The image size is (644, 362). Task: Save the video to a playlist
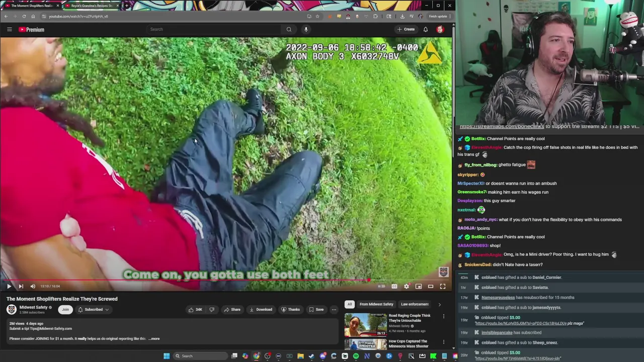point(316,309)
